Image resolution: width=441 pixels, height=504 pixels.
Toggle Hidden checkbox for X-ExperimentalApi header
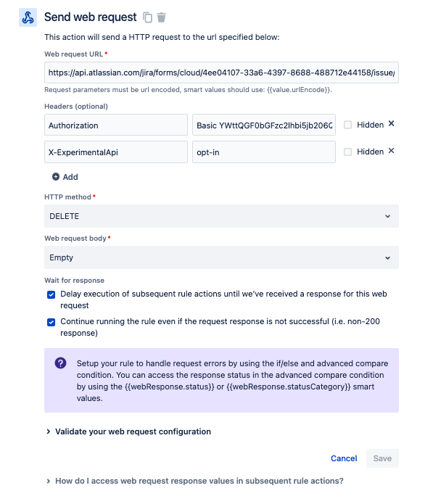(x=348, y=152)
